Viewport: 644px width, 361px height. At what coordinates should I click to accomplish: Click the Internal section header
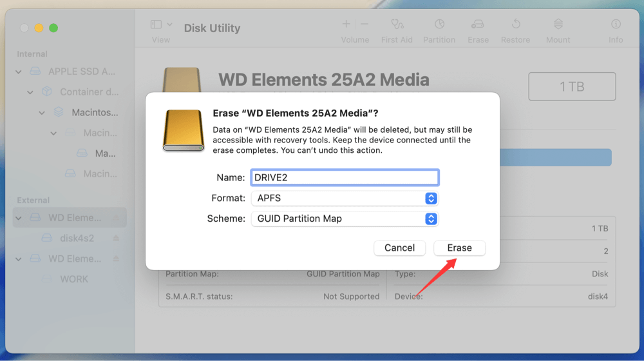(32, 54)
